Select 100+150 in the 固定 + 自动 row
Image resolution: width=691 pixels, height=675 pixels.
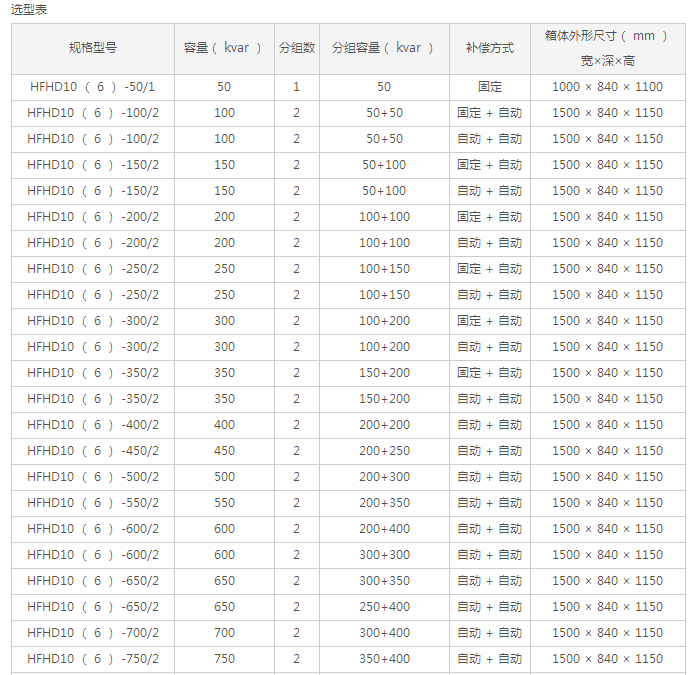384,269
